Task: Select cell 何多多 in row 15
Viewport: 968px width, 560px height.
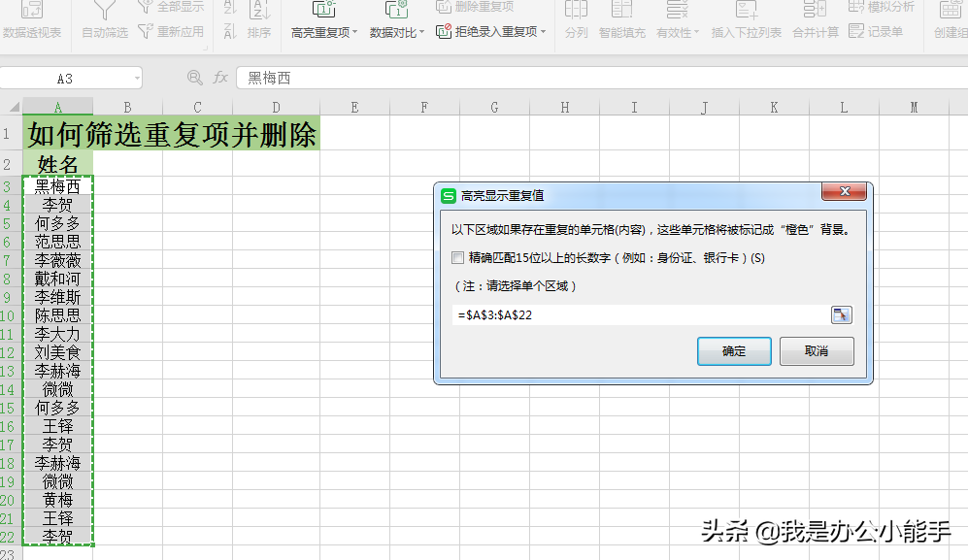Action: click(58, 408)
